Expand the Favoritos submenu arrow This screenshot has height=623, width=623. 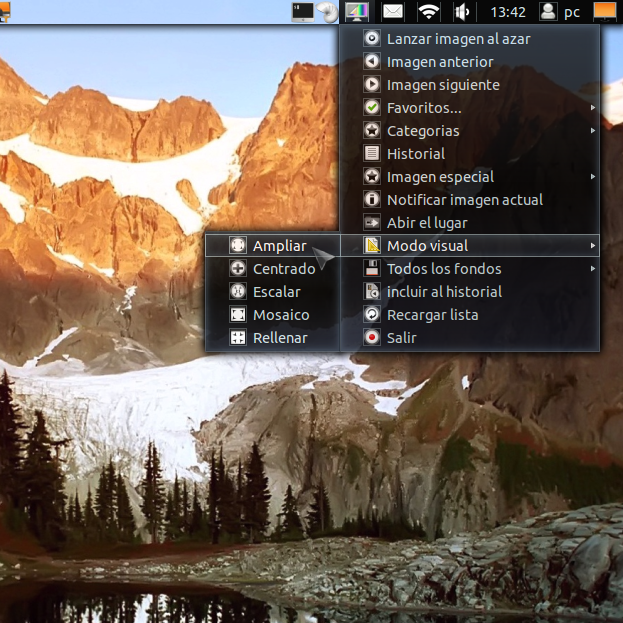[592, 107]
